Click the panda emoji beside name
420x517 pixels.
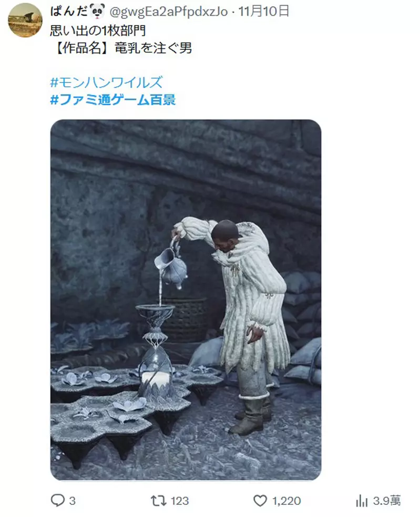coord(97,11)
